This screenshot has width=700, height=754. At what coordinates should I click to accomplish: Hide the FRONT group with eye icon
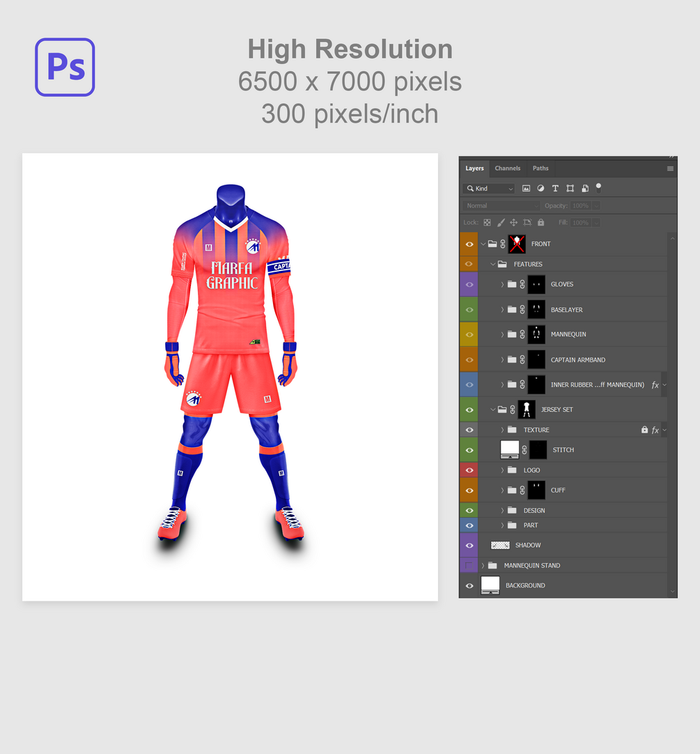469,245
